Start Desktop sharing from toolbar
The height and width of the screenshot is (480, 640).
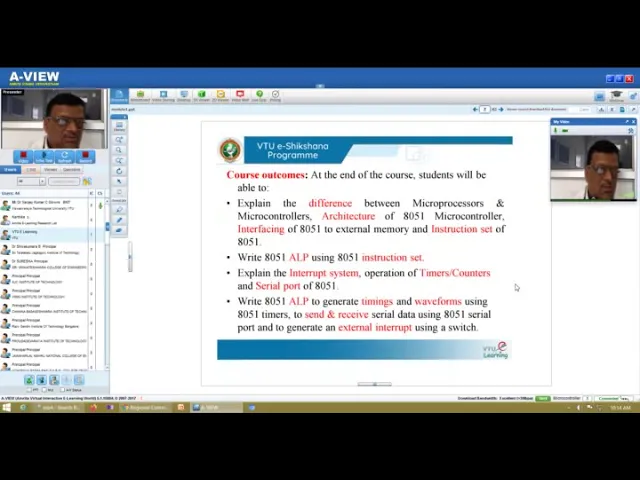(x=184, y=96)
